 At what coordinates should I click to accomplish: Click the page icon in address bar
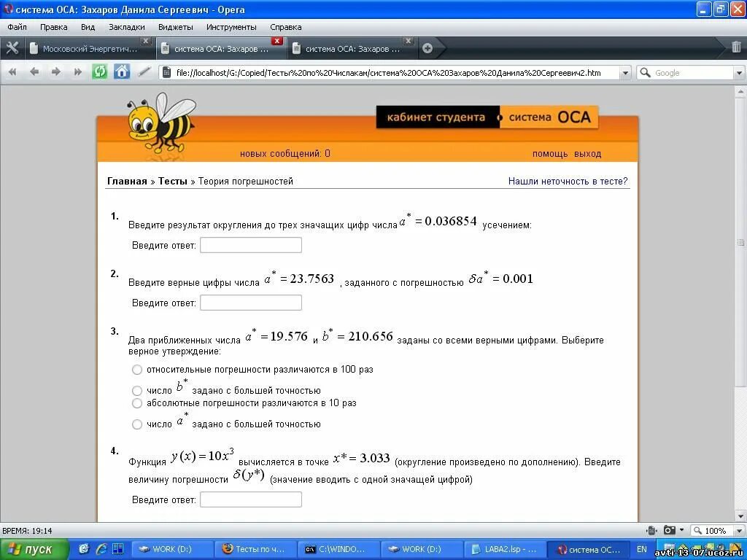point(167,72)
